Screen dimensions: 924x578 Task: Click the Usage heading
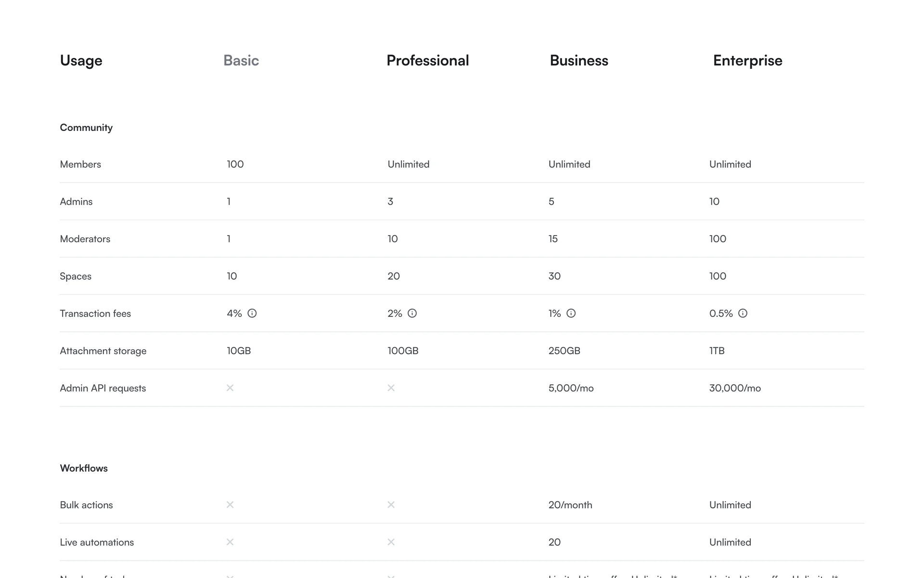coord(81,61)
